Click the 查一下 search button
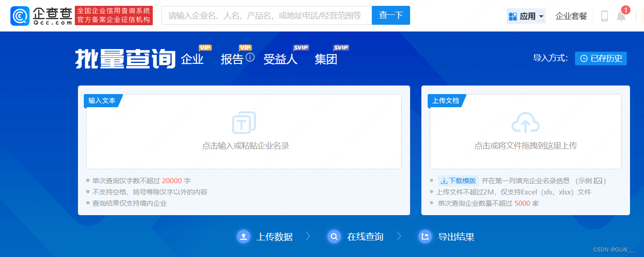This screenshot has width=644, height=257. click(391, 15)
